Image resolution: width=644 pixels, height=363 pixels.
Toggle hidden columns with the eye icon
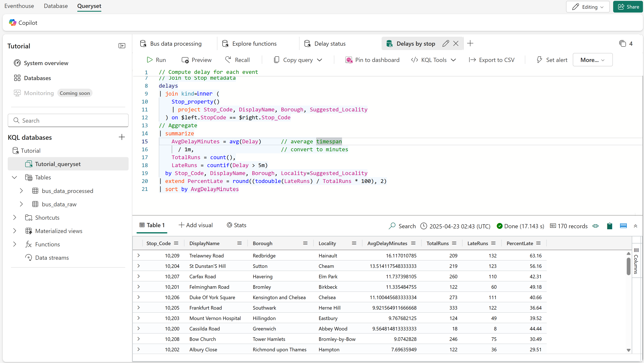tap(595, 226)
